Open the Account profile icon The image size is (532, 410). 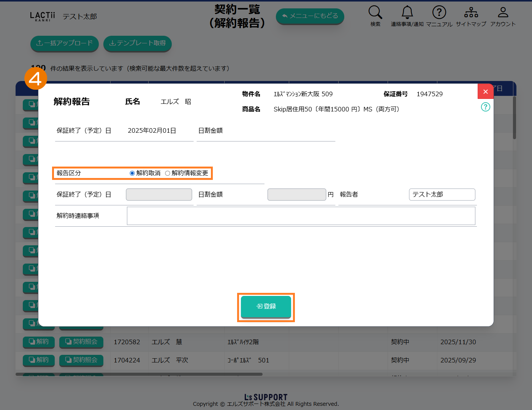(x=503, y=13)
